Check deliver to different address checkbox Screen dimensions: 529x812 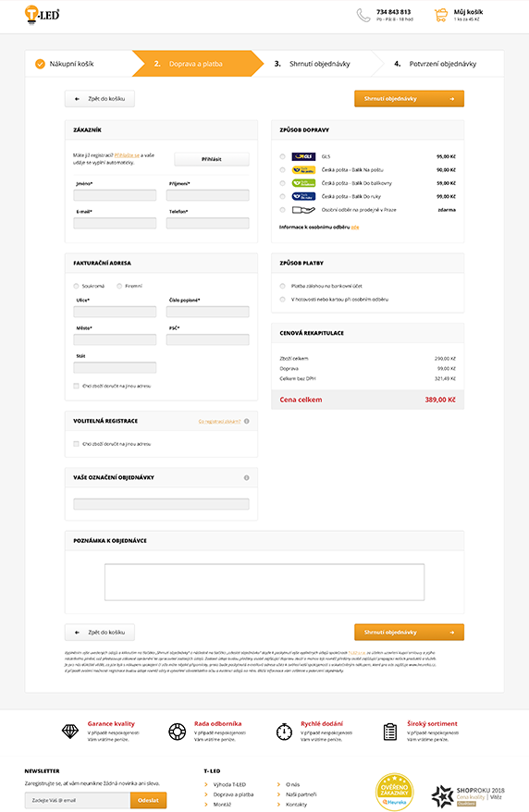76,386
